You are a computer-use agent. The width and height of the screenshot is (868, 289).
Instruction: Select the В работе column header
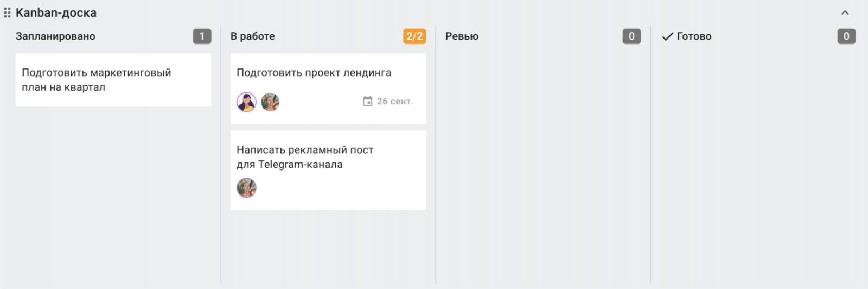(253, 36)
